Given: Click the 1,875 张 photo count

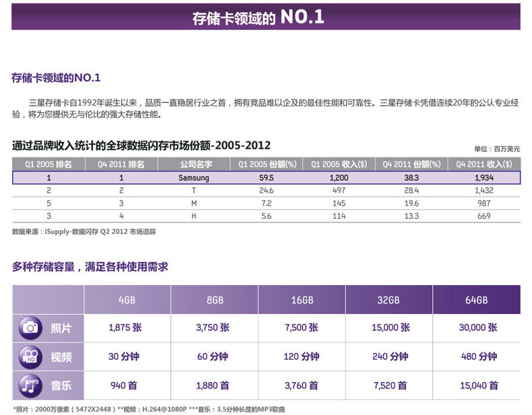Looking at the screenshot, I should point(125,328).
